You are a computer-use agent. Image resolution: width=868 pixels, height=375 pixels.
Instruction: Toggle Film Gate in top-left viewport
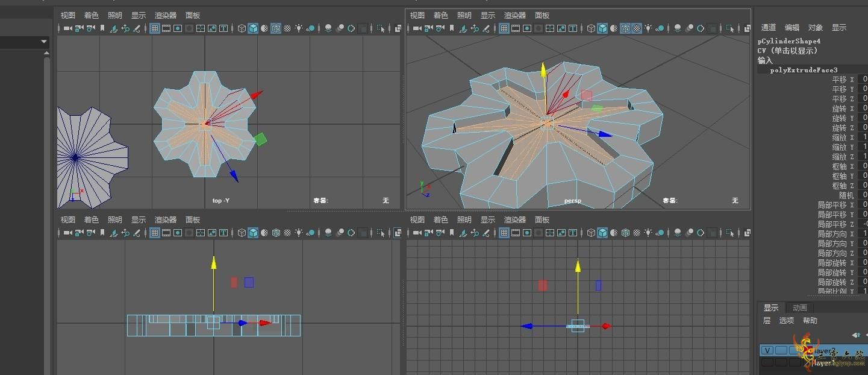166,28
